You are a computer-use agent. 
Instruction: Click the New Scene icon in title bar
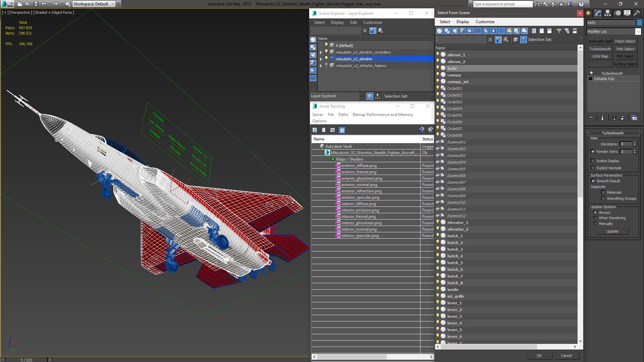point(19,4)
